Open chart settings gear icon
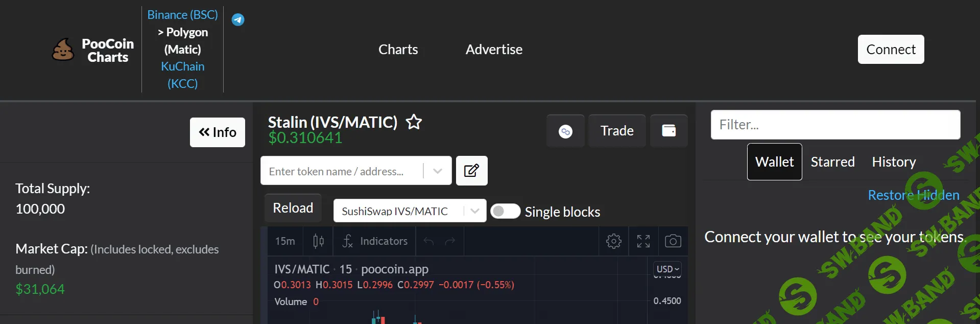The image size is (980, 324). tap(613, 241)
